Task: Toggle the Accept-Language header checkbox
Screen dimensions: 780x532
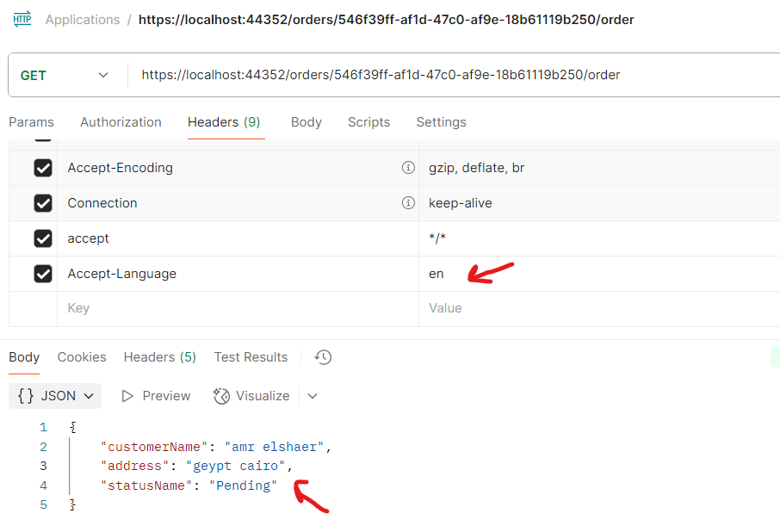Action: (43, 274)
